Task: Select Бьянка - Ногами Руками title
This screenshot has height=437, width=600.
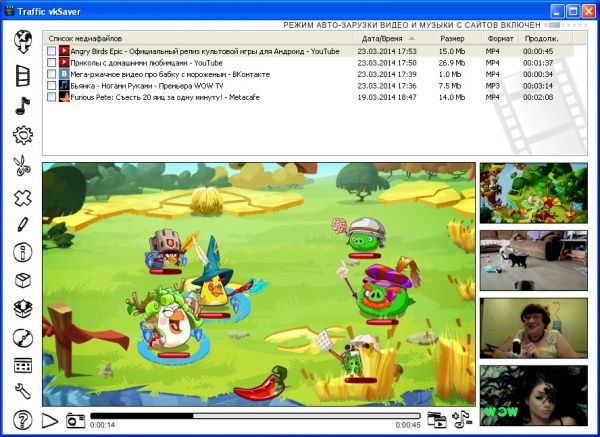Action: 147,85
